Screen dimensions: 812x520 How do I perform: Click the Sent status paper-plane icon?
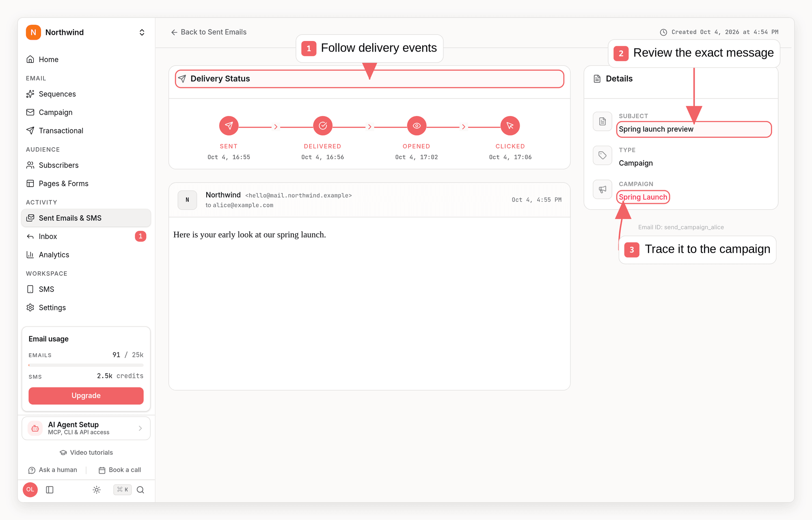pyautogui.click(x=229, y=126)
